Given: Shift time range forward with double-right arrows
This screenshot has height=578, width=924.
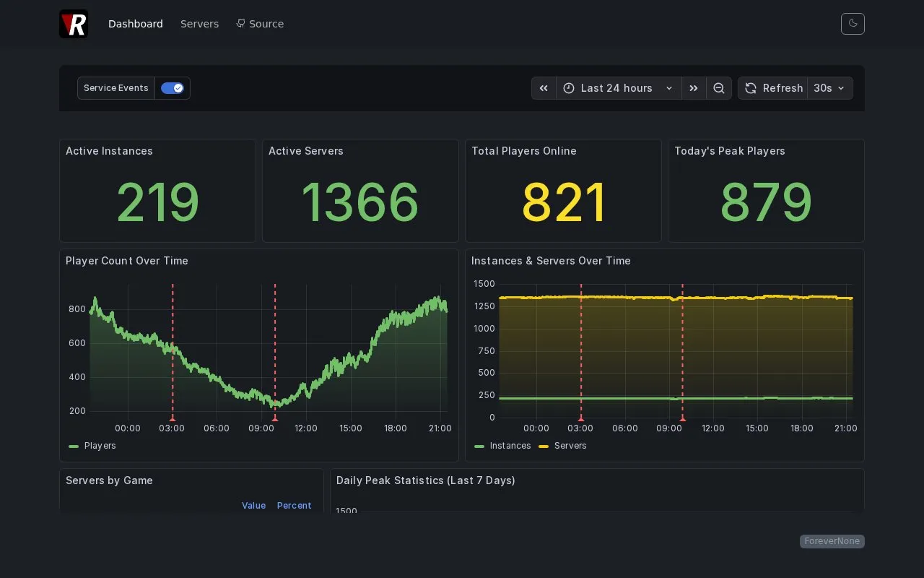Looking at the screenshot, I should pos(694,88).
